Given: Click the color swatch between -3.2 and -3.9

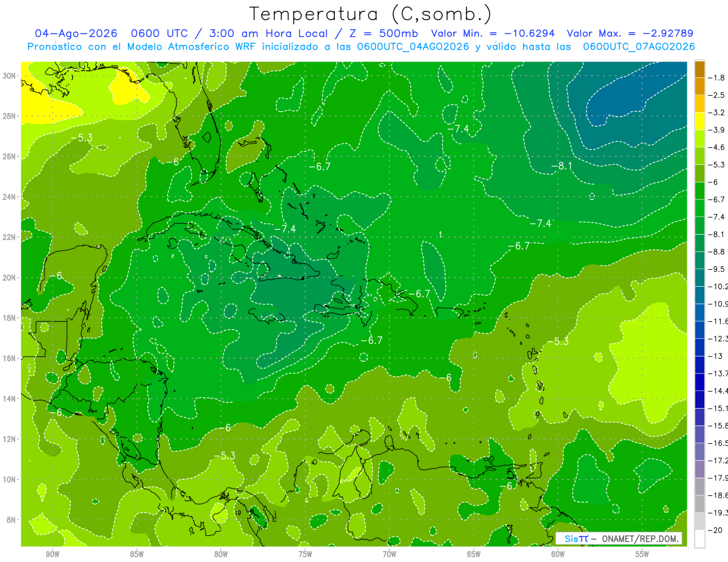Looking at the screenshot, I should (699, 121).
